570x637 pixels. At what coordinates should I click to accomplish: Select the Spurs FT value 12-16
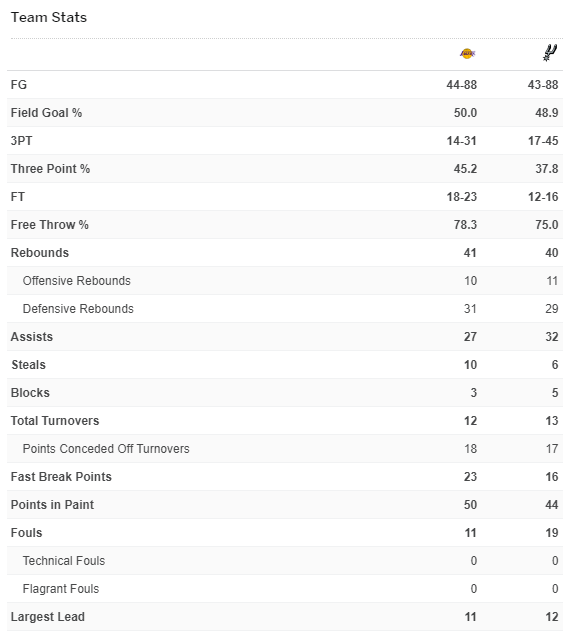(x=543, y=197)
